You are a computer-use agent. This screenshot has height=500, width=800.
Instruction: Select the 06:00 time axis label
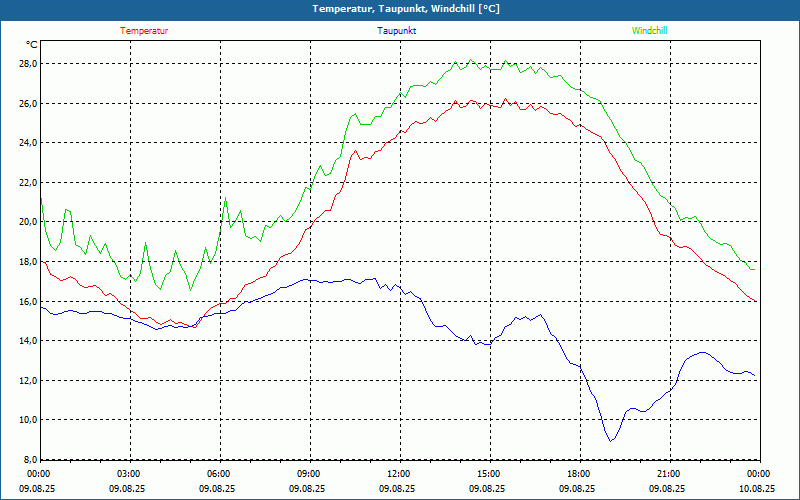click(219, 474)
